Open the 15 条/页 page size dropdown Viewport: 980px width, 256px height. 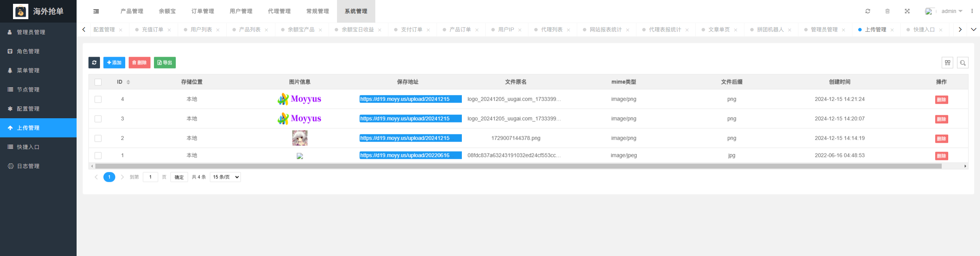[225, 177]
